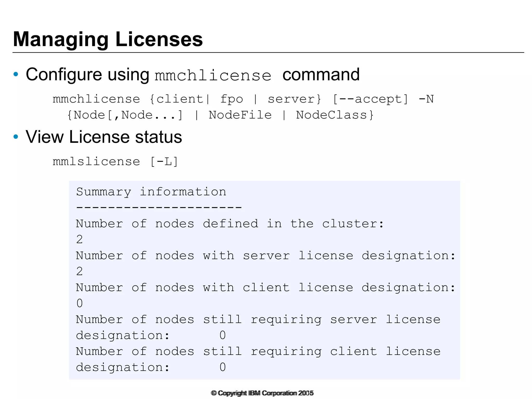Click 'Configure using mmchlicense command' bullet
The height and width of the screenshot is (399, 532).
(x=192, y=75)
